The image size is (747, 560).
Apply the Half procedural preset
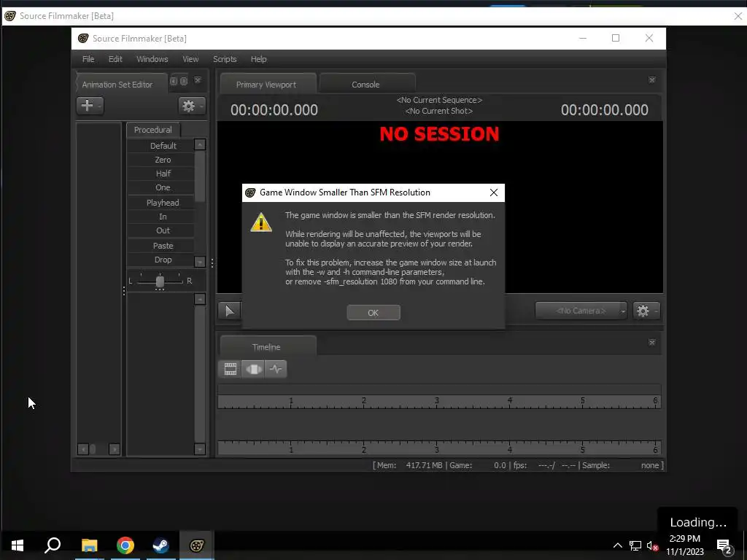[163, 174]
